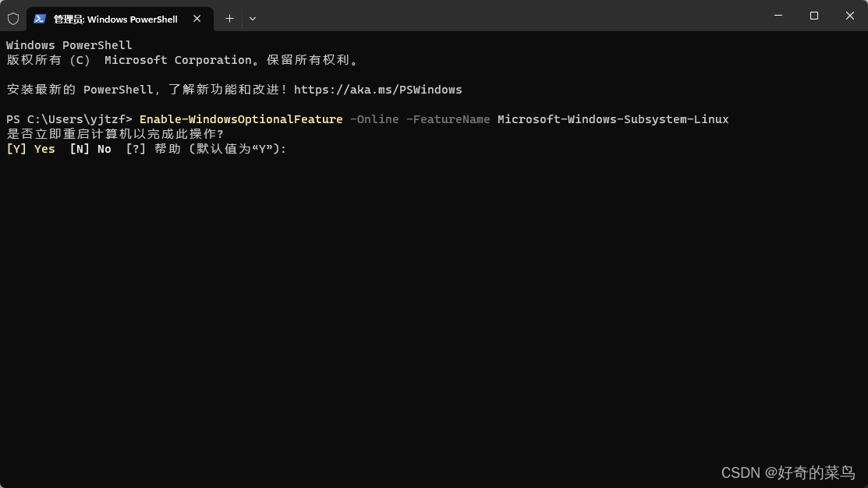Place cursor at the terminal input prompt
Viewport: 868px width, 488px height.
(294, 149)
